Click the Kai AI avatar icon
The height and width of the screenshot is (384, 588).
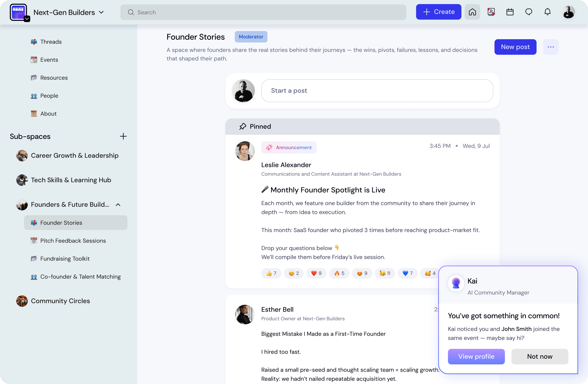456,283
